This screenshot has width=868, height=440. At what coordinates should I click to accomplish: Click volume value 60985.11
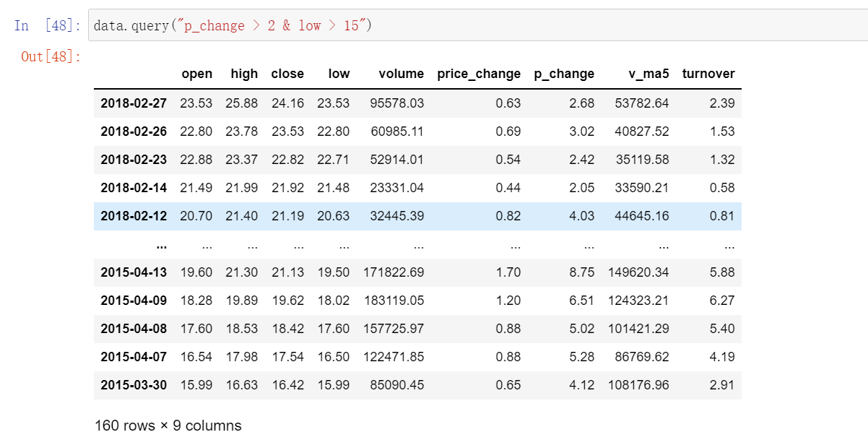point(397,131)
